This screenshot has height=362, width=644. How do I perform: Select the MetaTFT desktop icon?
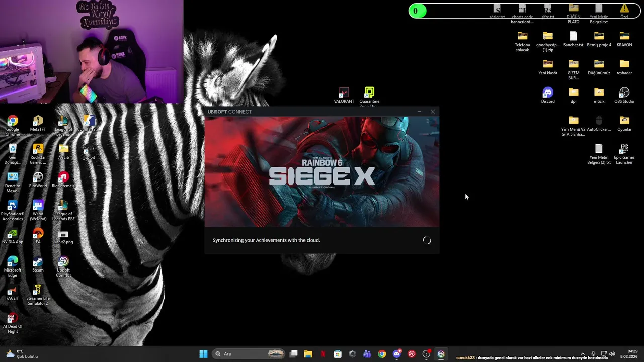point(38,124)
